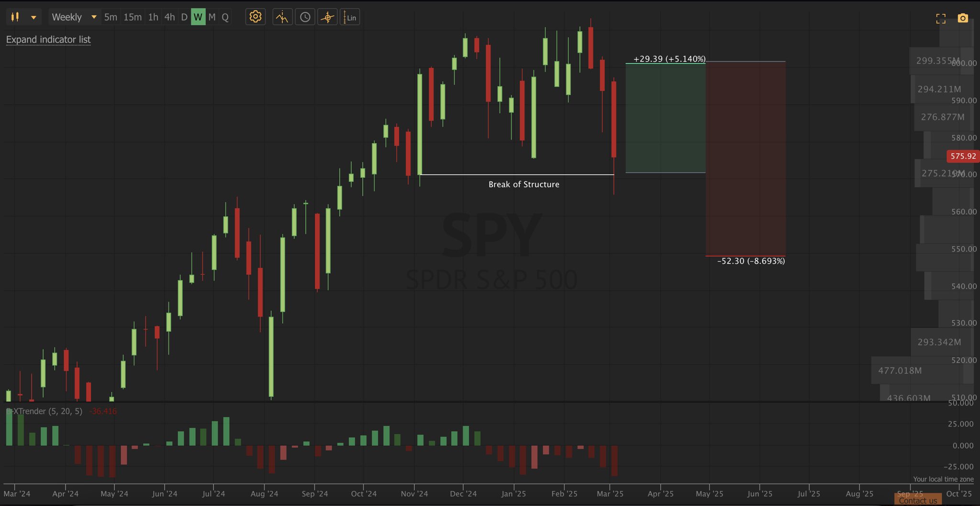Click the 590.00 price axis label
Image resolution: width=980 pixels, height=506 pixels.
(x=964, y=100)
